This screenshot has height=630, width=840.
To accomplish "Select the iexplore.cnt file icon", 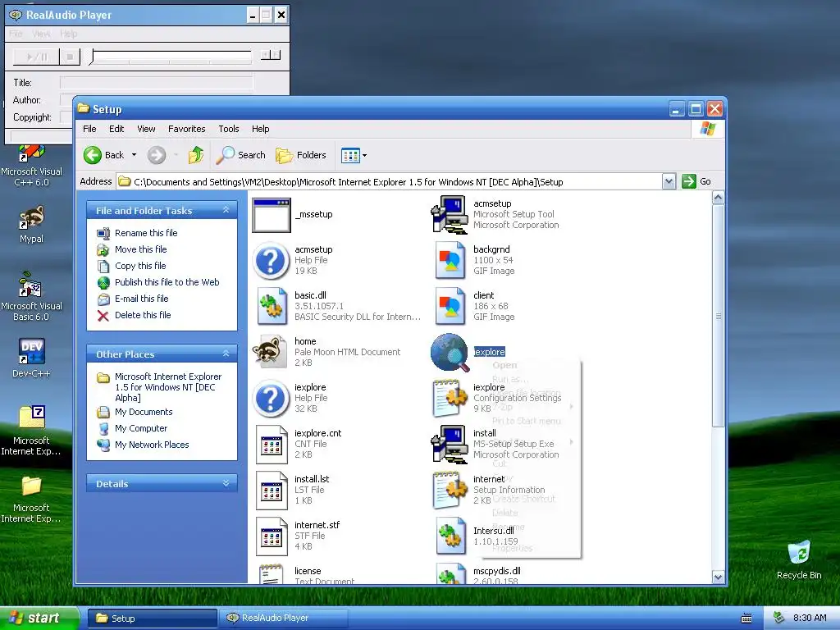I will pos(272,444).
